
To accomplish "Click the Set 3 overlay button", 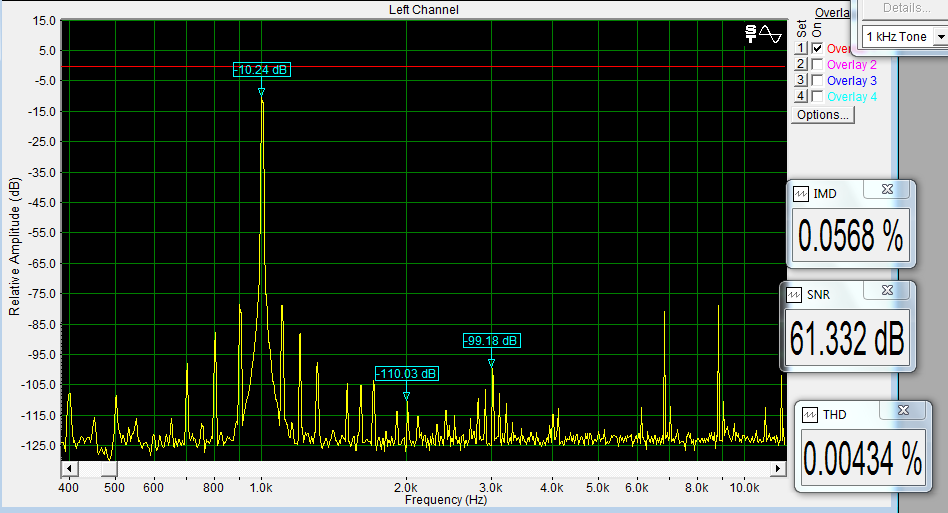I will click(x=801, y=80).
